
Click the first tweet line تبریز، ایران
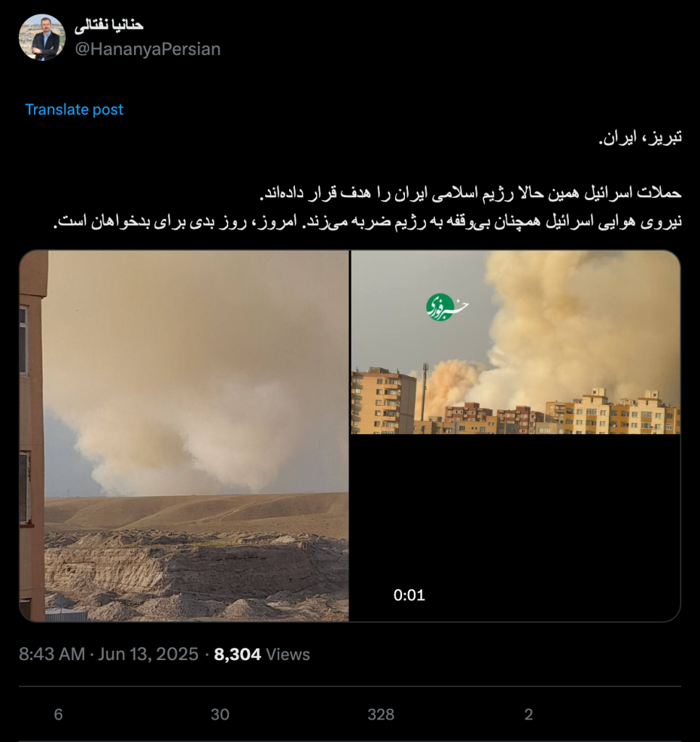tap(640, 137)
